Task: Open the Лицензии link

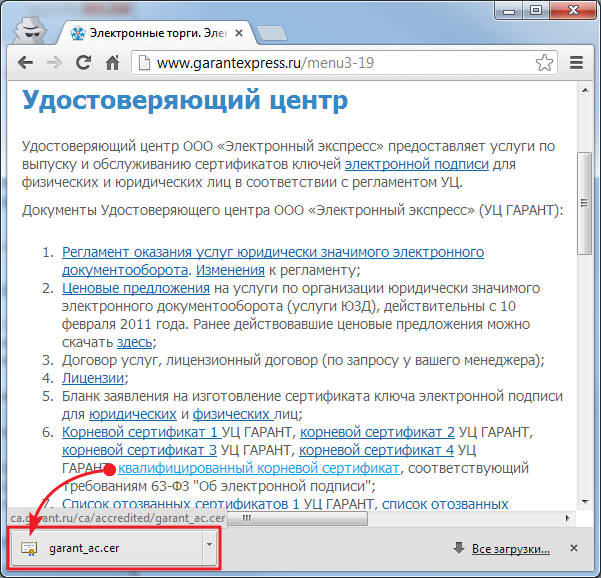Action: click(93, 378)
